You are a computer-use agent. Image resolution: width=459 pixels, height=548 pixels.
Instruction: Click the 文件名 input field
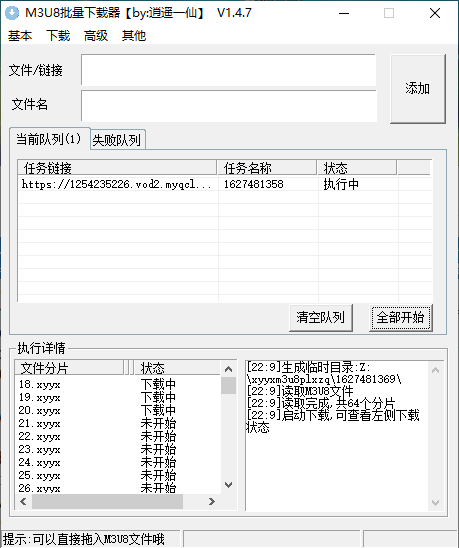pyautogui.click(x=229, y=106)
